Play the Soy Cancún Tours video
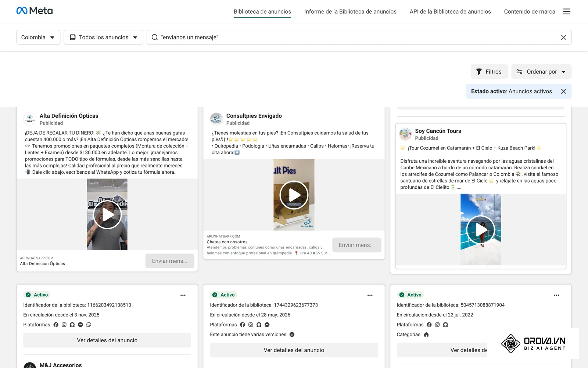The width and height of the screenshot is (588, 368). coord(481,230)
